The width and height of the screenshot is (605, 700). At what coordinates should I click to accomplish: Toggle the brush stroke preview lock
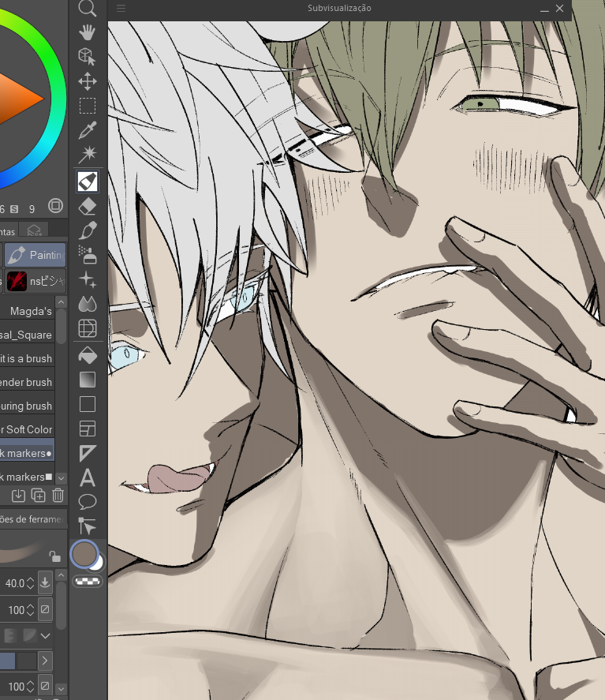54,556
